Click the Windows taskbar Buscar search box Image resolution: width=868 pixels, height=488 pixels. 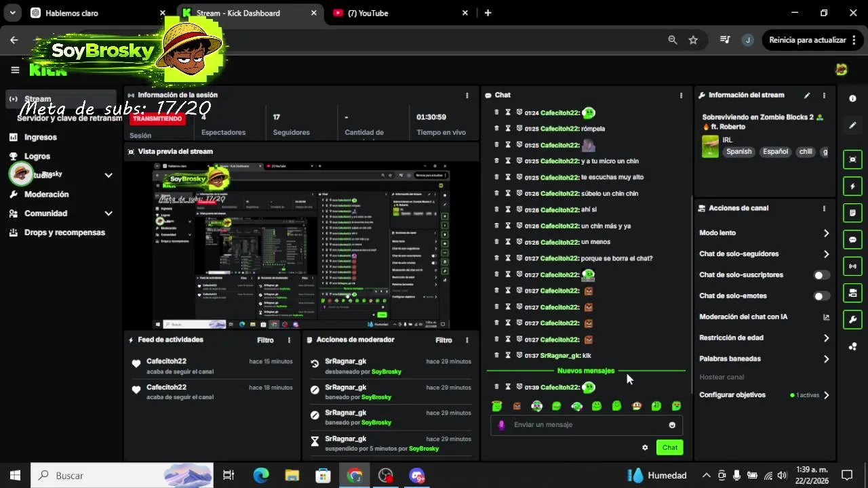click(122, 475)
